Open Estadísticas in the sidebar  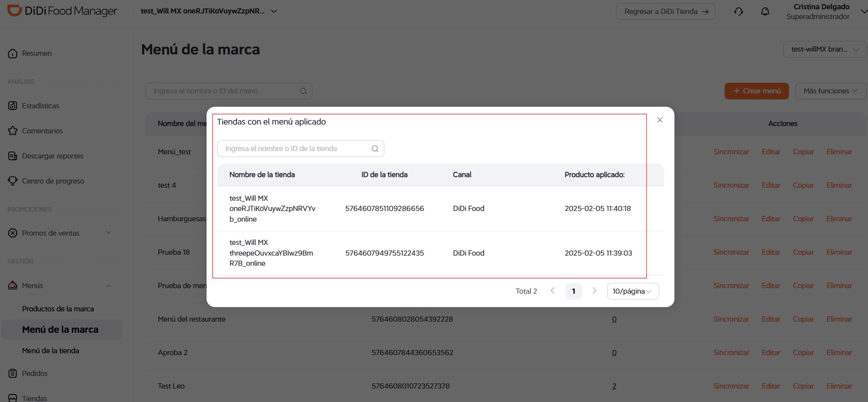coord(40,106)
